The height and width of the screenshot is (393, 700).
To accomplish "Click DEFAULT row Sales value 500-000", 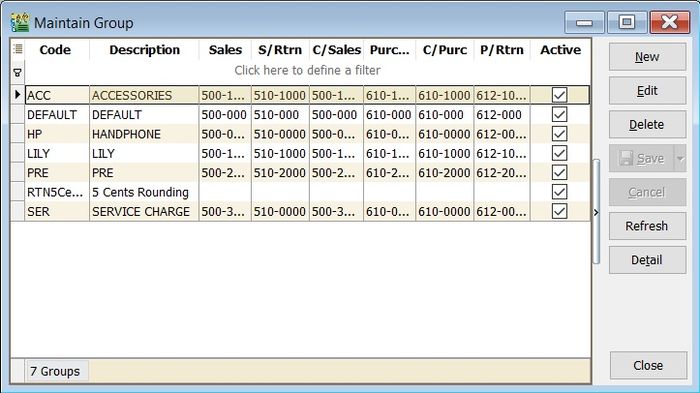I will (x=225, y=115).
